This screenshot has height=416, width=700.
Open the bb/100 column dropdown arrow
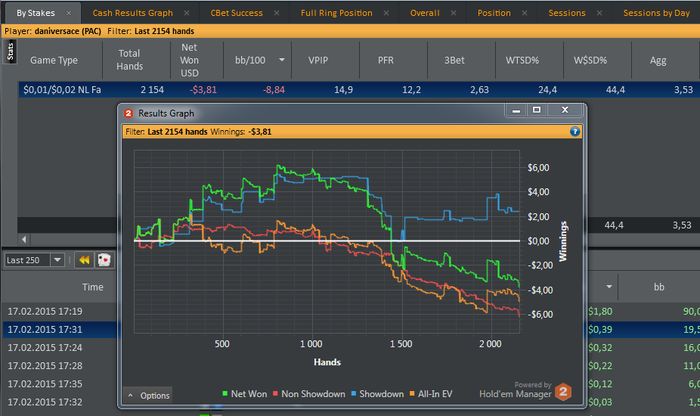tap(282, 60)
